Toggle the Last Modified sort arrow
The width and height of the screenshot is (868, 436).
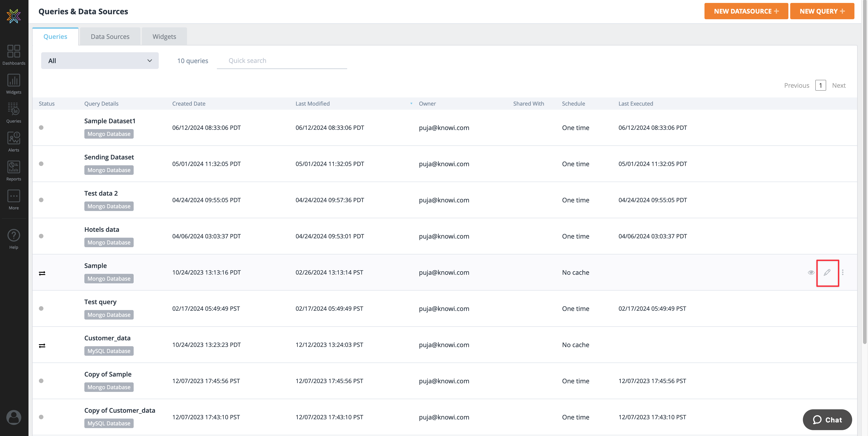[x=411, y=104]
